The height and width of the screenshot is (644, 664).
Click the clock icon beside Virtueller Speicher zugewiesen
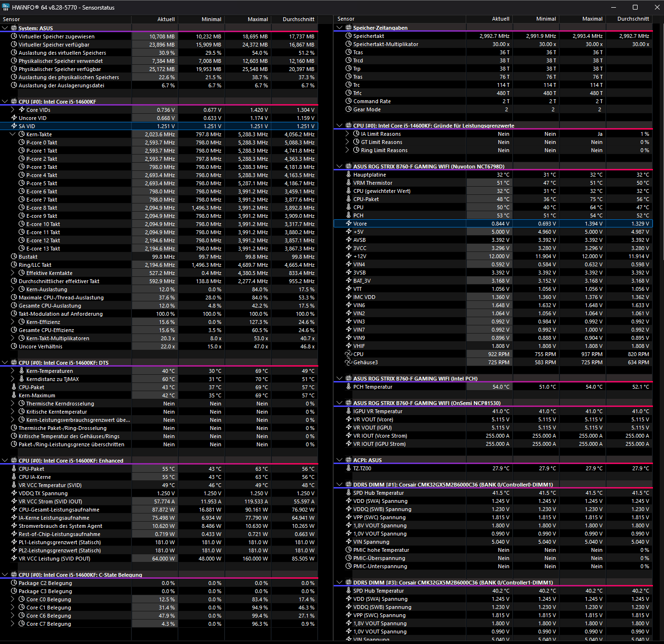14,36
